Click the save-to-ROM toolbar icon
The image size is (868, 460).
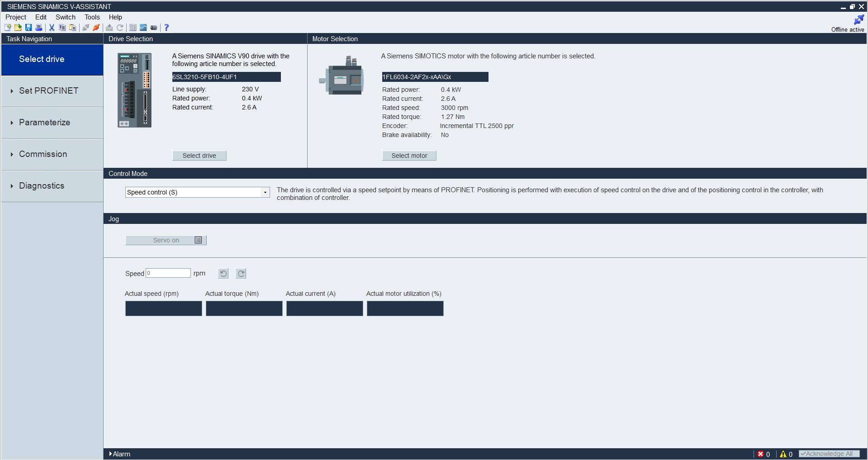[109, 28]
